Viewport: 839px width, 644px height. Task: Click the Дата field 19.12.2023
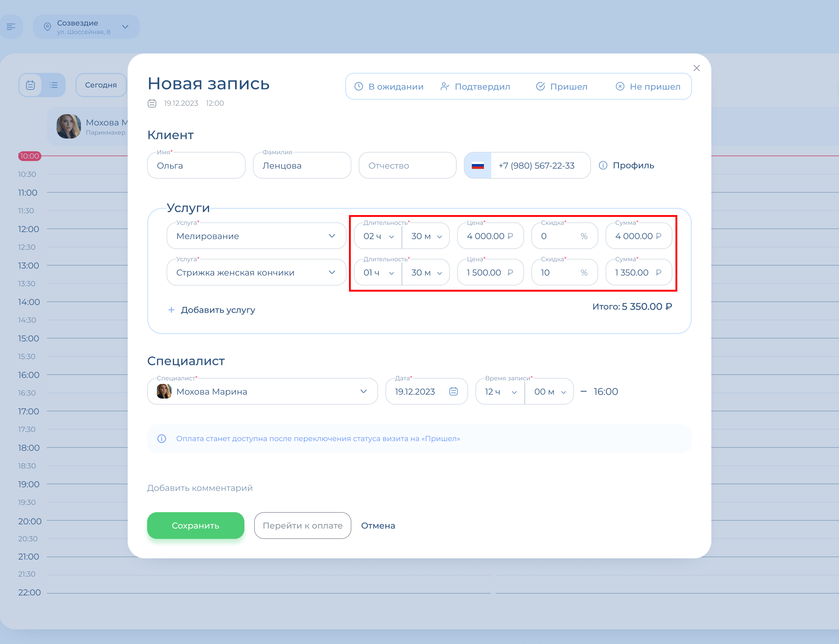(x=427, y=391)
